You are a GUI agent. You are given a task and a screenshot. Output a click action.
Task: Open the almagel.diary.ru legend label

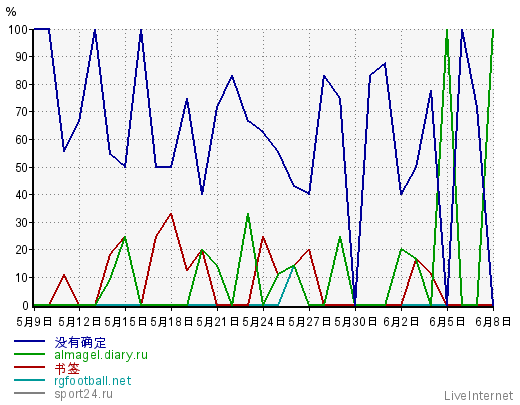tap(101, 355)
